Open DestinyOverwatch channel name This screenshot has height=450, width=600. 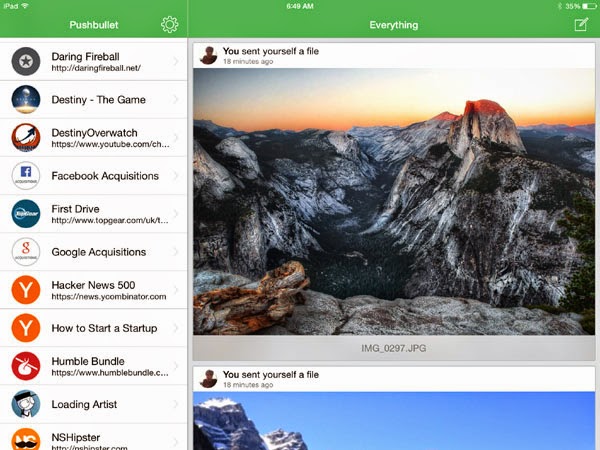[95, 133]
